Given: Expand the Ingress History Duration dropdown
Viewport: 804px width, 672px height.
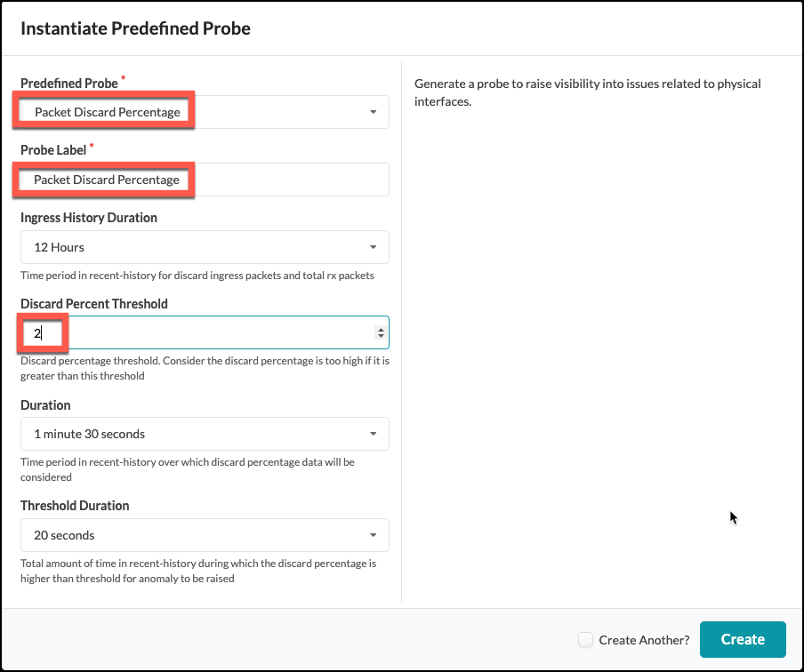Looking at the screenshot, I should (205, 247).
